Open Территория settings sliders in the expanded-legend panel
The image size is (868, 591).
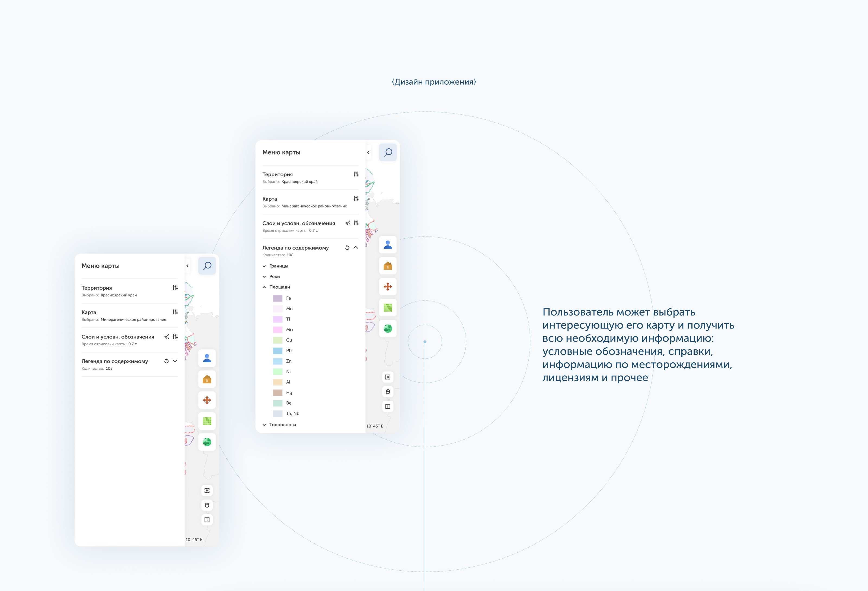356,174
